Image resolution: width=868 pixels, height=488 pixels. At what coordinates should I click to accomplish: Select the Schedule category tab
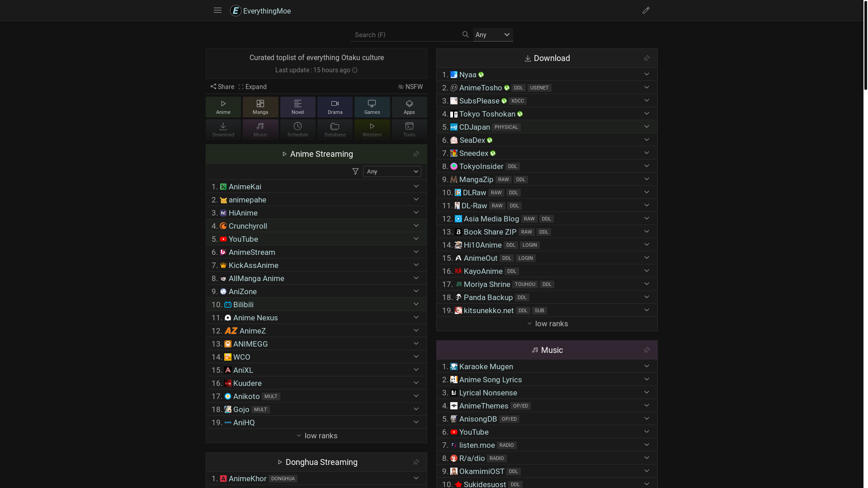pos(298,130)
